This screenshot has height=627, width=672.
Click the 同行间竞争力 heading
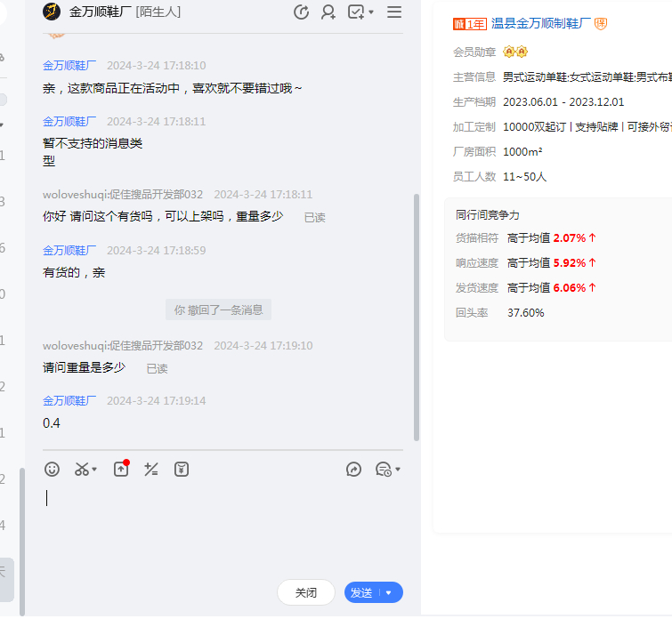click(488, 215)
